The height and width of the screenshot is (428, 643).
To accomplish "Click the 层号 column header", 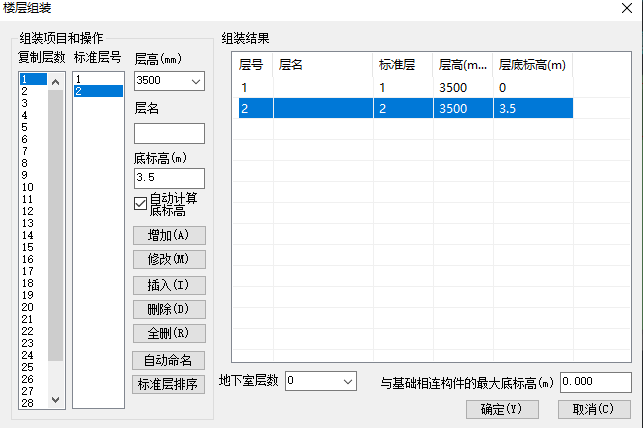I will pos(253,65).
